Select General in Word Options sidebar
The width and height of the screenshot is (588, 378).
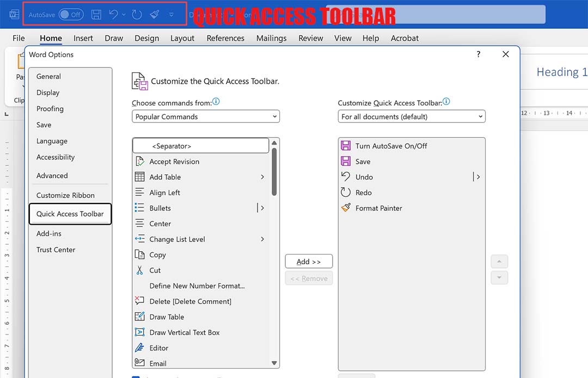pos(70,77)
